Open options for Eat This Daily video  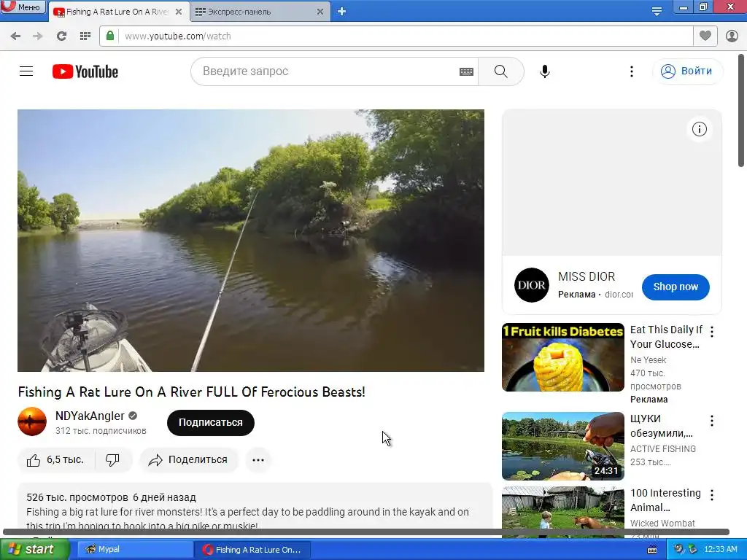(x=712, y=332)
